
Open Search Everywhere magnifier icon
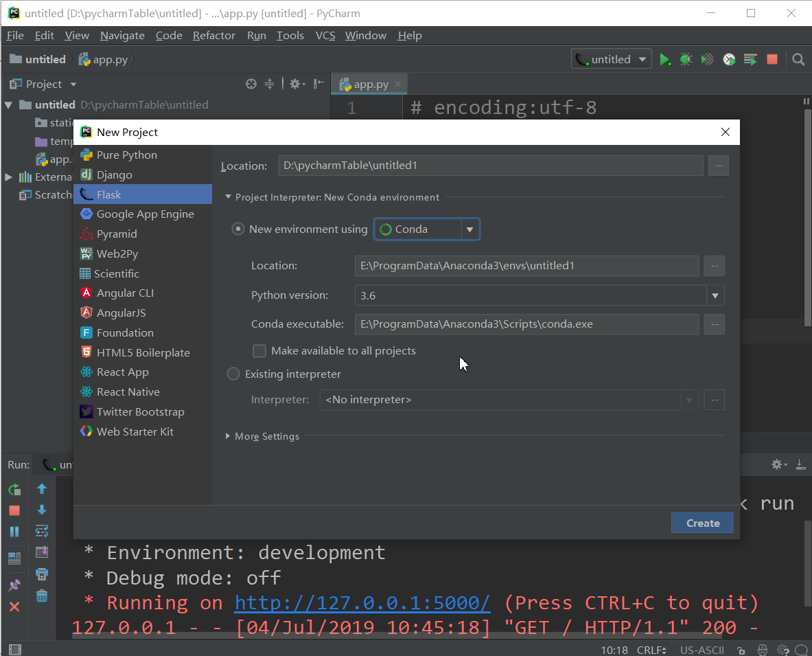(798, 60)
